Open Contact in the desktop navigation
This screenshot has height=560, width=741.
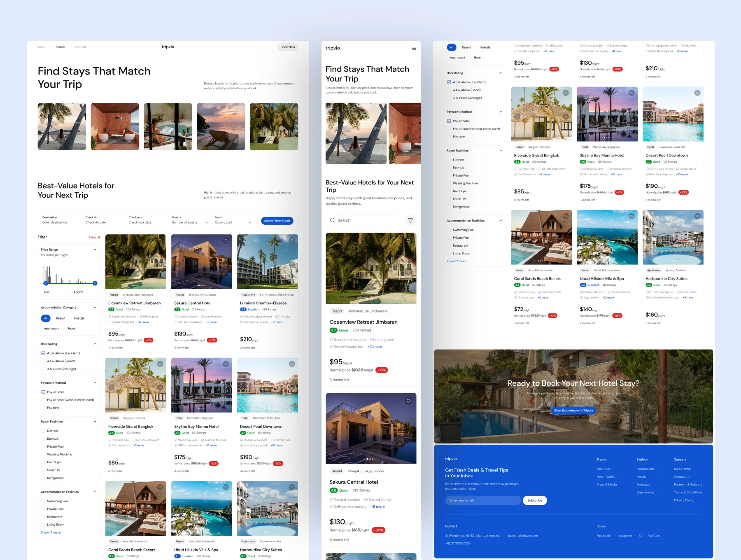80,47
